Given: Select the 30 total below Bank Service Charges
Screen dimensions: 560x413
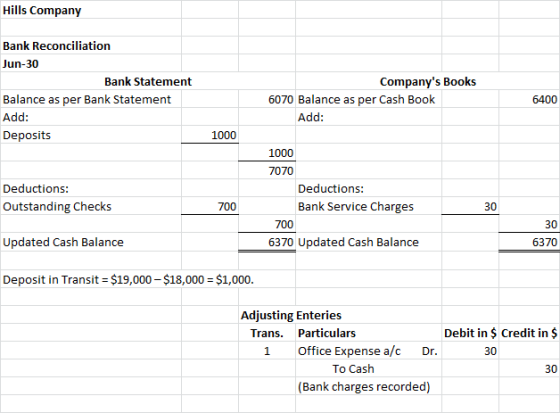Looking at the screenshot, I should tap(551, 224).
